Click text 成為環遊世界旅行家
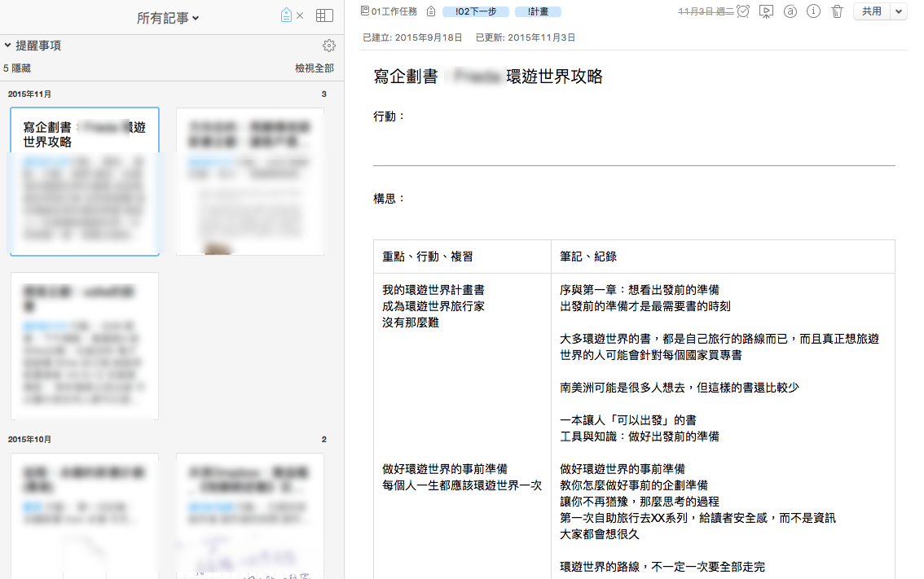 tap(433, 306)
